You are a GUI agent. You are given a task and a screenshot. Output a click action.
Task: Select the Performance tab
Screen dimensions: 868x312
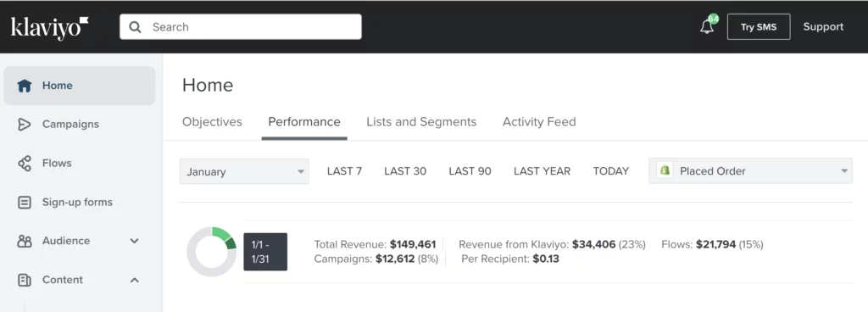click(x=304, y=122)
